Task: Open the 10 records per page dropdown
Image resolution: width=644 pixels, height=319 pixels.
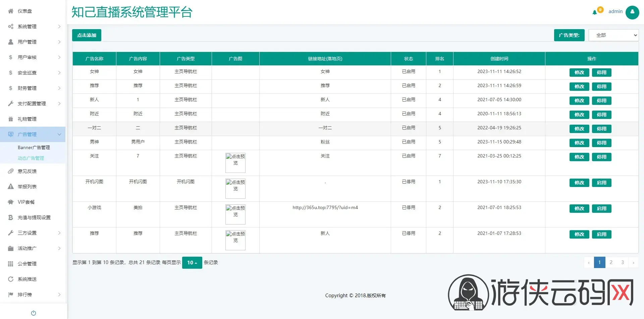Action: 192,263
